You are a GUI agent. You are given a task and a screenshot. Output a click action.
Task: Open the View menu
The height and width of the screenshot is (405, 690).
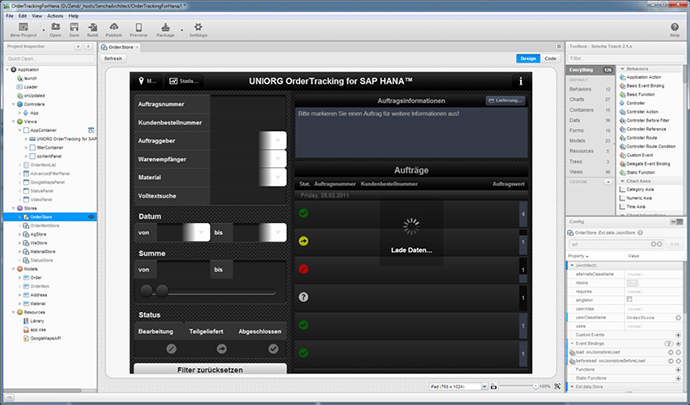[x=37, y=16]
